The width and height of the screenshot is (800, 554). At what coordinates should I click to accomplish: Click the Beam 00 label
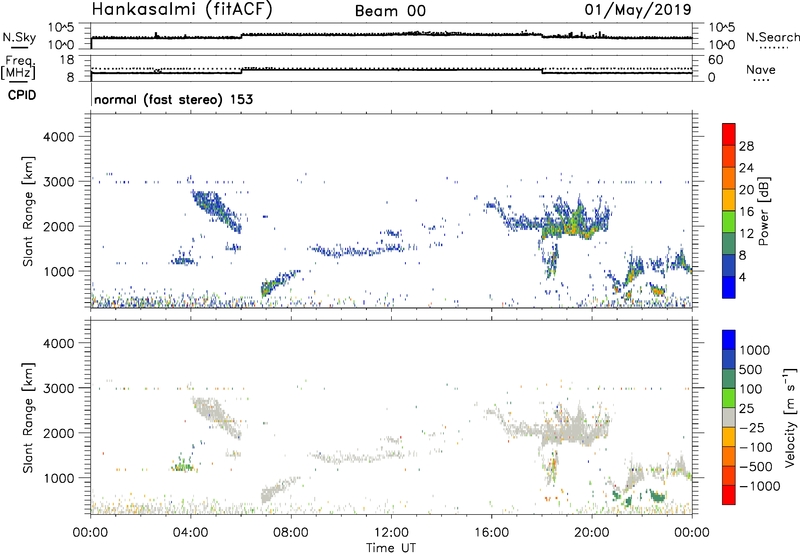pyautogui.click(x=390, y=11)
